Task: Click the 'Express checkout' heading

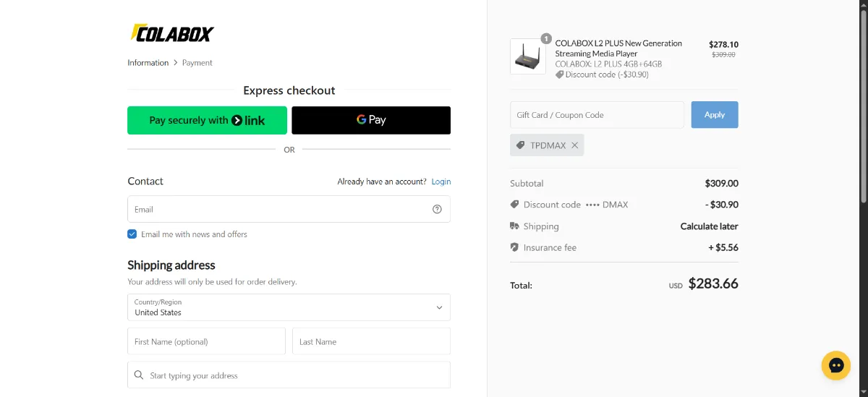Action: coord(289,90)
